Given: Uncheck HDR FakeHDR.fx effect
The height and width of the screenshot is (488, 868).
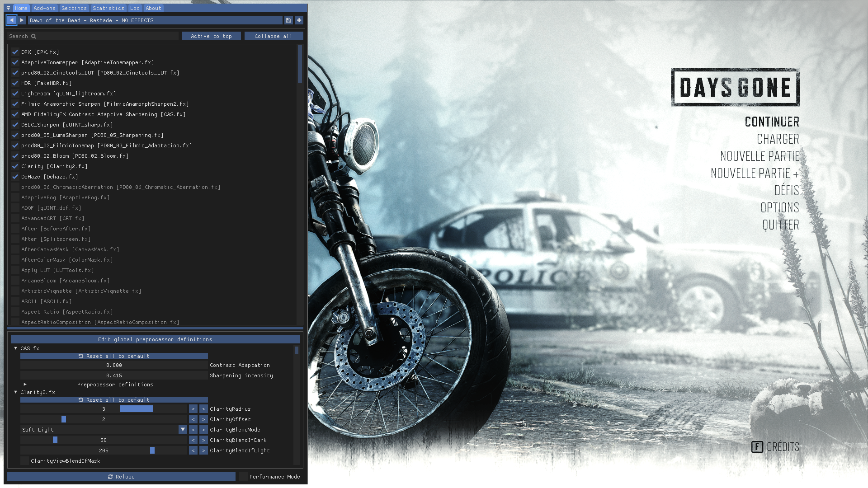Looking at the screenshot, I should [x=15, y=83].
